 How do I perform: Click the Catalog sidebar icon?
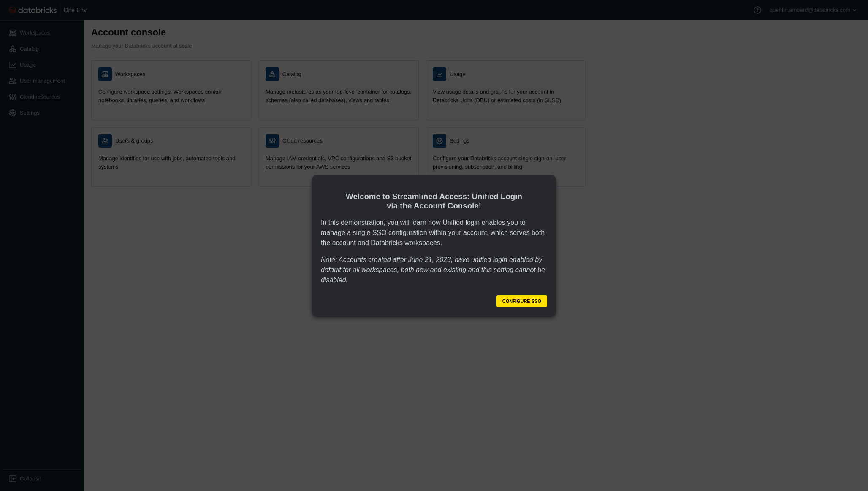click(13, 49)
